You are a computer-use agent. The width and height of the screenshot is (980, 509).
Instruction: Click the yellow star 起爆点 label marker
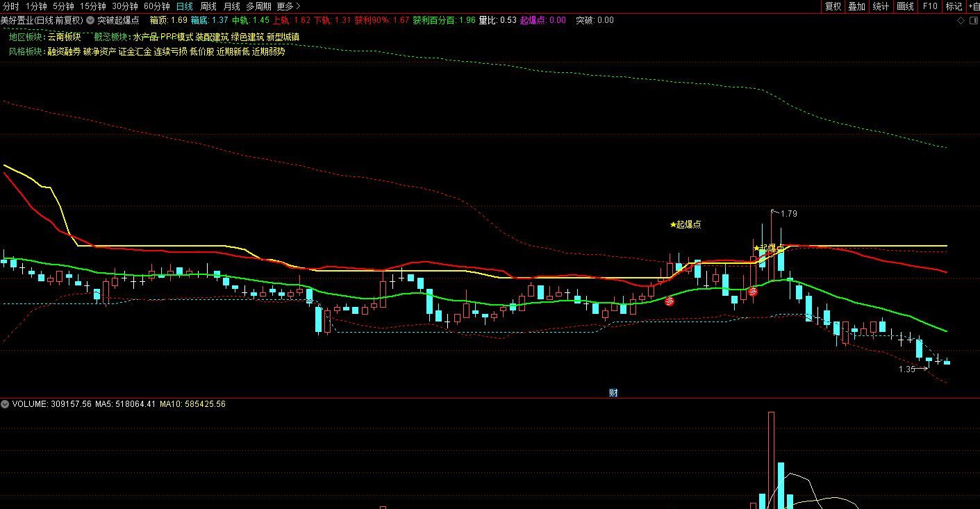686,224
